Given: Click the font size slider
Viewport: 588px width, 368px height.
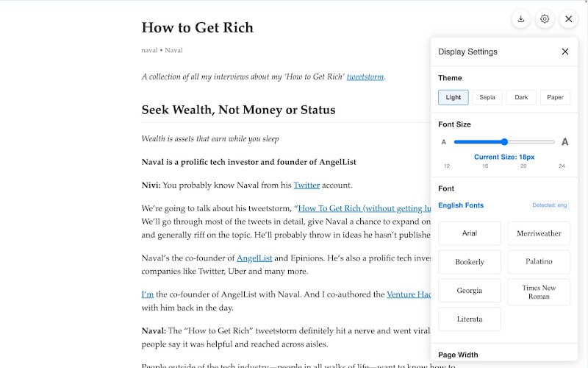Looking at the screenshot, I should pyautogui.click(x=504, y=142).
